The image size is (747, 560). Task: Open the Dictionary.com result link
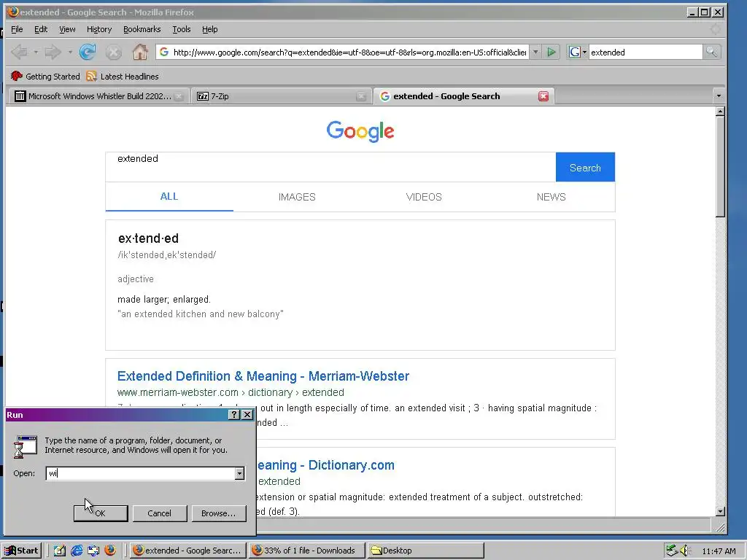[x=326, y=465]
